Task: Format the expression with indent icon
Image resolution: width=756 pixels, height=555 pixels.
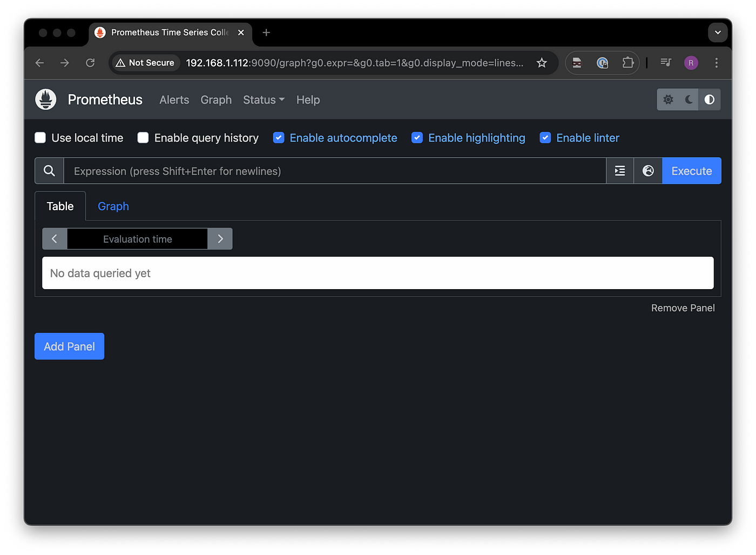Action: pos(620,171)
